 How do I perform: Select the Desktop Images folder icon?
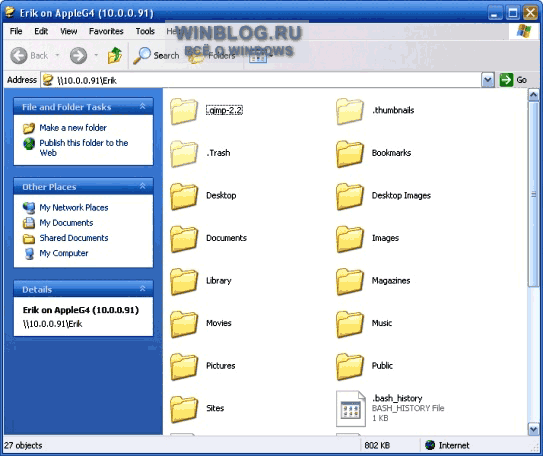350,196
